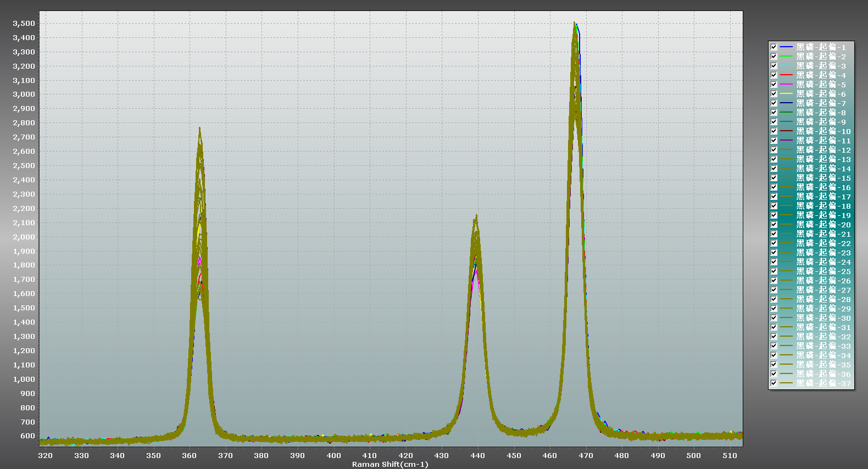Click the 黑磷-起偏-15 legend entry text
This screenshot has height=469, width=868.
pyautogui.click(x=823, y=178)
